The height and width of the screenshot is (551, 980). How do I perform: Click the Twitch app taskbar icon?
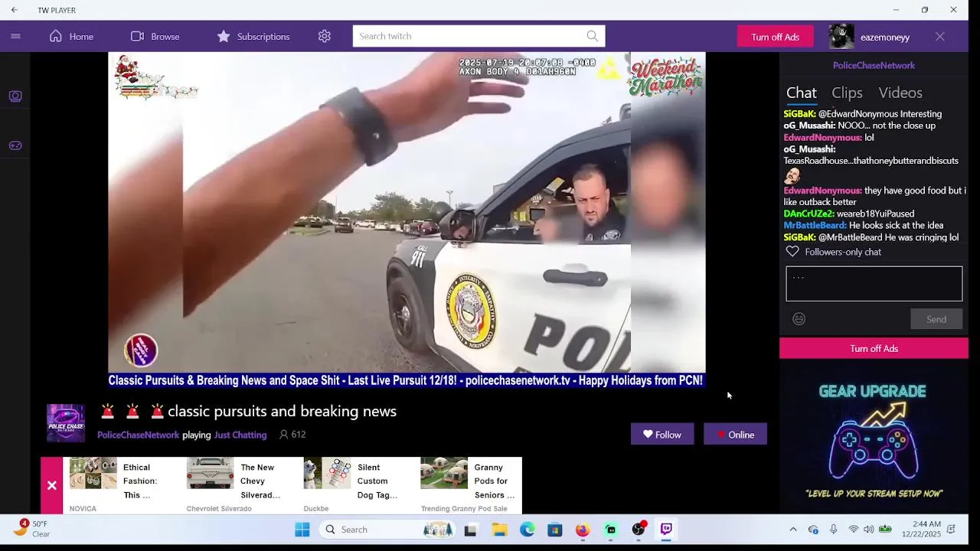point(666,530)
